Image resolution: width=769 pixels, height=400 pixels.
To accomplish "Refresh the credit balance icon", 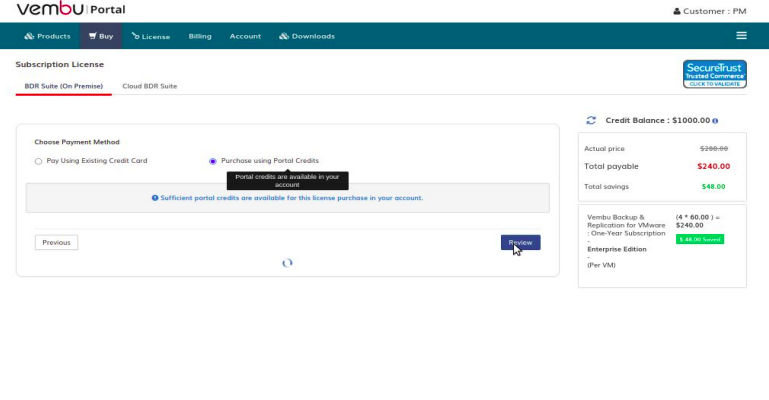I will pos(591,120).
